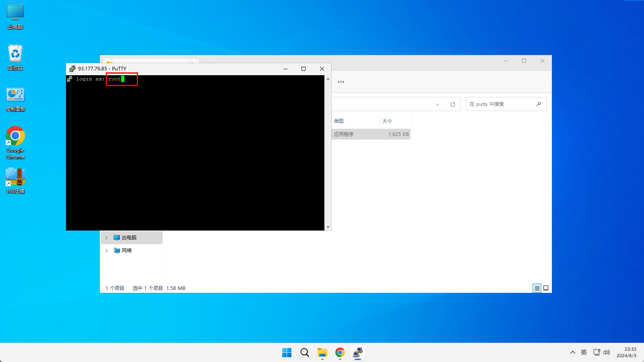Screen dimensions: 644x362
Task: Click PuTTY scrollbar up arrow
Action: (x=328, y=79)
